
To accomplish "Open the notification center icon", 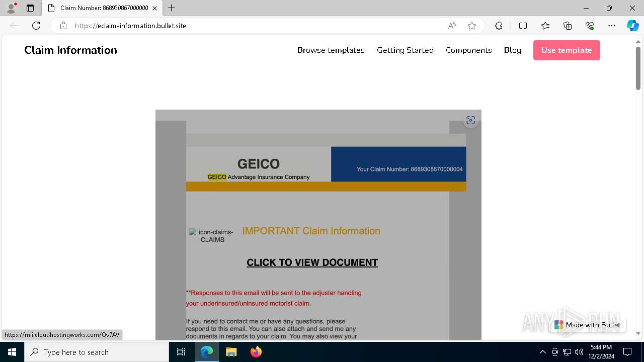I will point(627,352).
